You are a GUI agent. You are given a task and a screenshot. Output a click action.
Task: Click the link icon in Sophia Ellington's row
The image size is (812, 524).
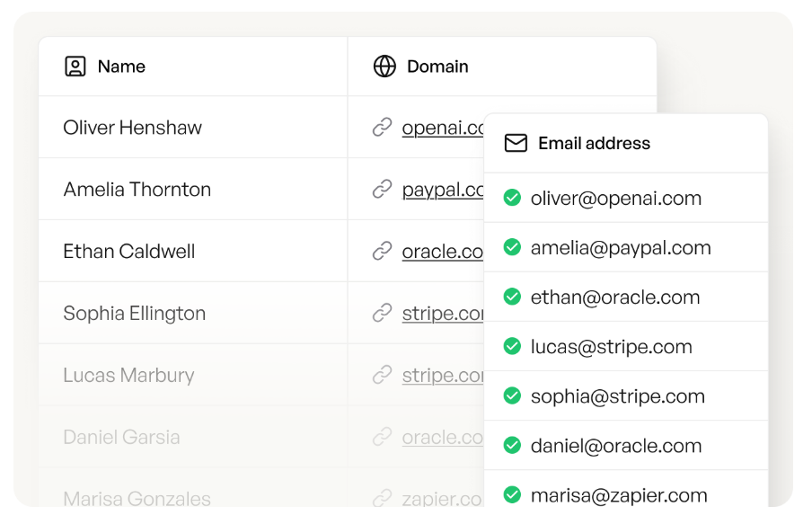click(x=383, y=314)
